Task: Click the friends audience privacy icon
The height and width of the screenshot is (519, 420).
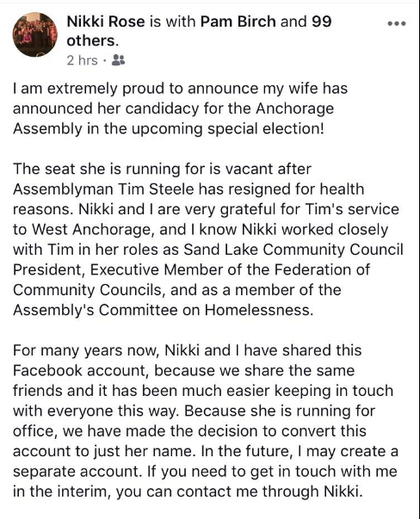Action: coord(119,60)
